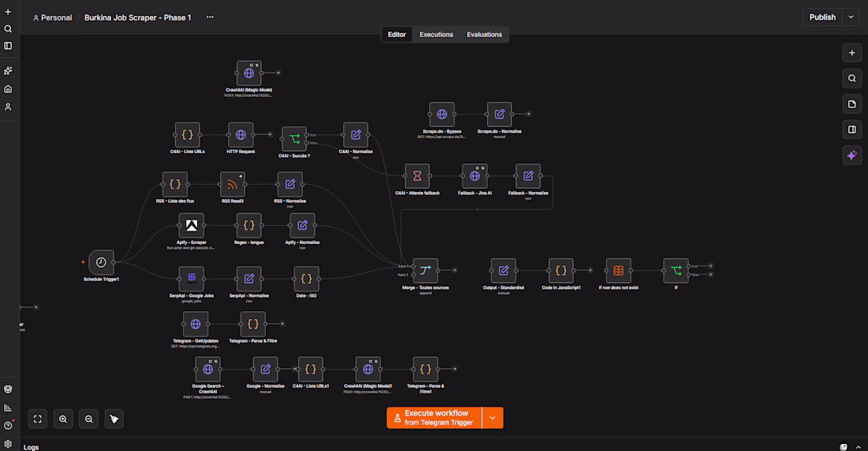This screenshot has width=868, height=451.
Task: Open node search magnifier on right panel
Action: (852, 78)
